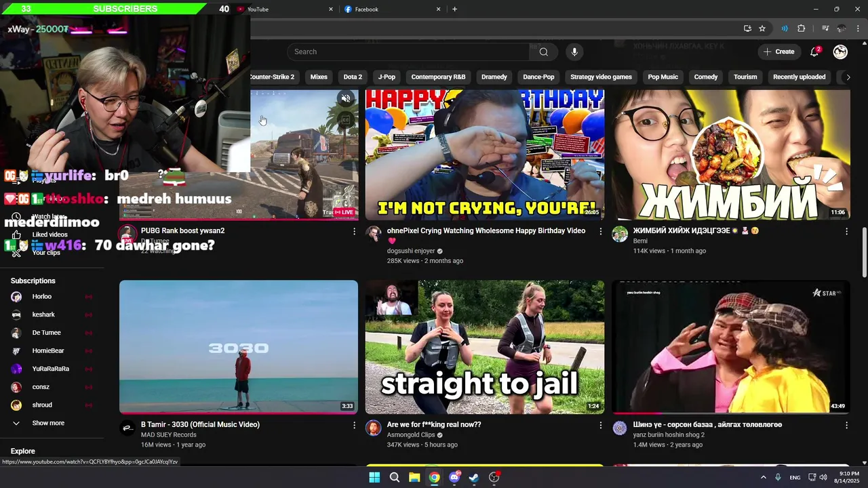Select the J-Pop filter chip
This screenshot has width=868, height=488.
387,77
